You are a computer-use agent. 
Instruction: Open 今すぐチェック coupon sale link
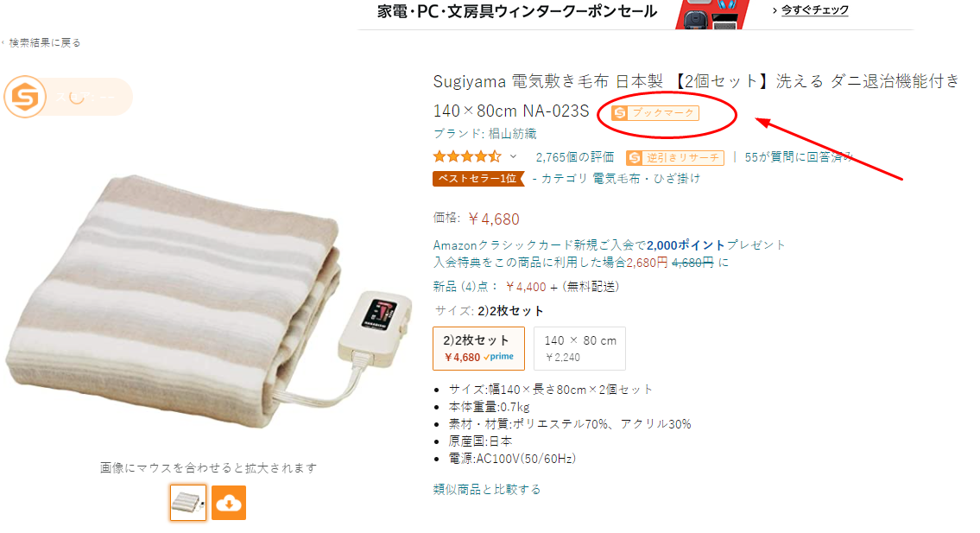811,10
